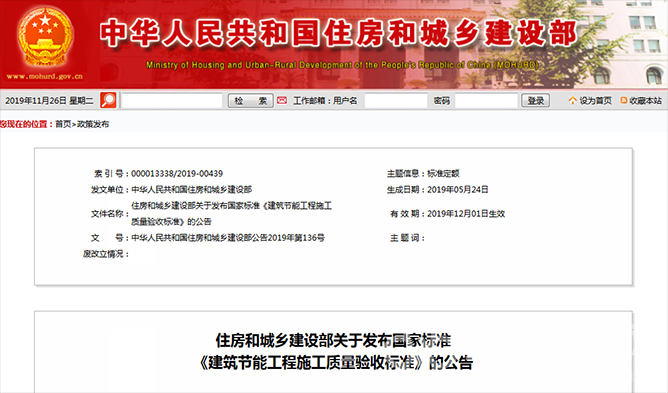Select creation date 2019年05月24日
This screenshot has height=393, width=668.
click(458, 190)
